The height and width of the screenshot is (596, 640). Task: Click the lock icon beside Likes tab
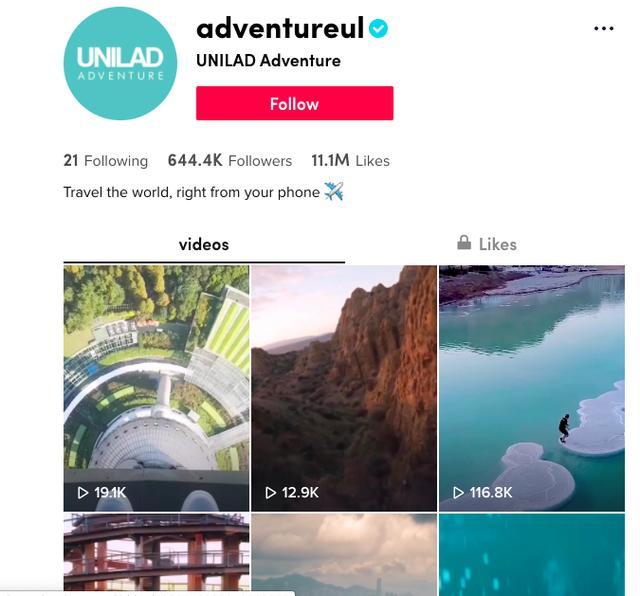click(x=464, y=242)
